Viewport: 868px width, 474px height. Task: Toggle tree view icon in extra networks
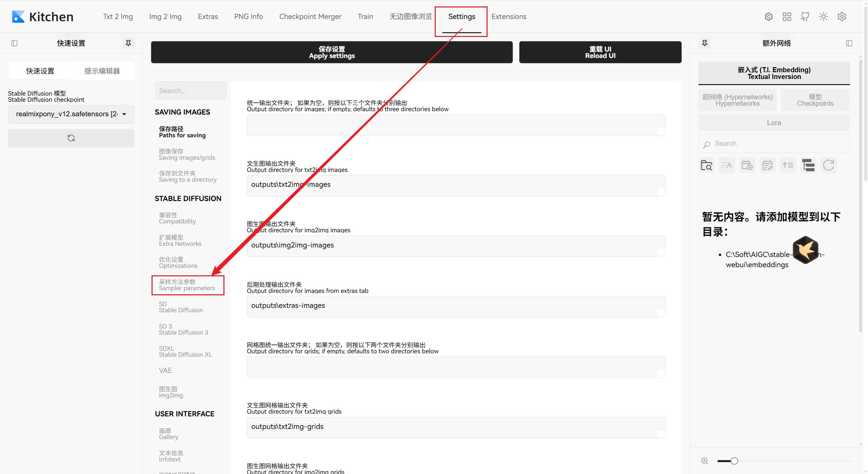[x=808, y=165]
